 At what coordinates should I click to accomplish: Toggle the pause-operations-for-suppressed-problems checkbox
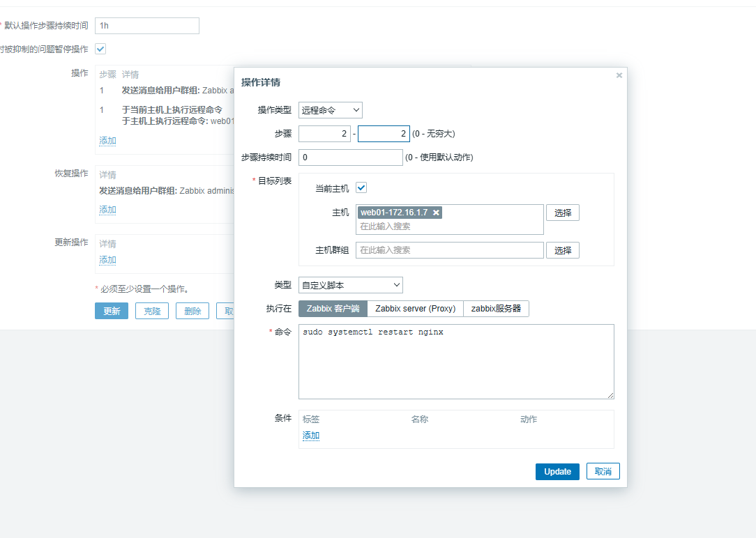point(100,49)
